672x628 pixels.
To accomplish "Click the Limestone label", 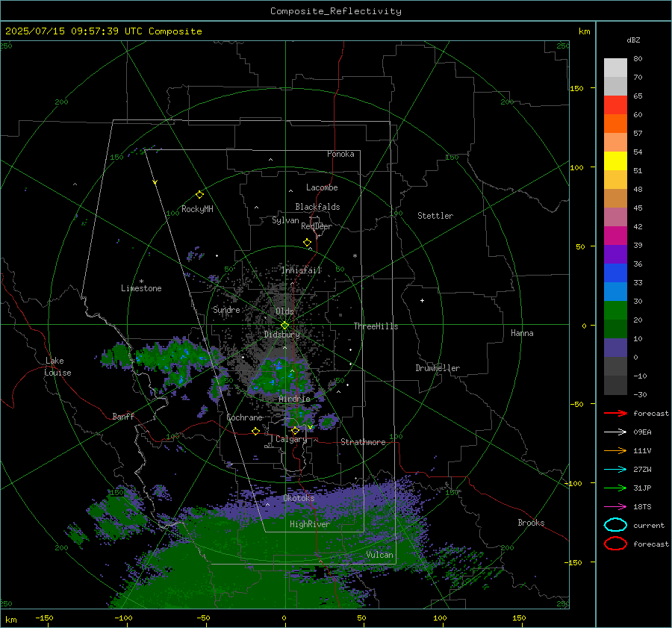I will pos(141,288).
